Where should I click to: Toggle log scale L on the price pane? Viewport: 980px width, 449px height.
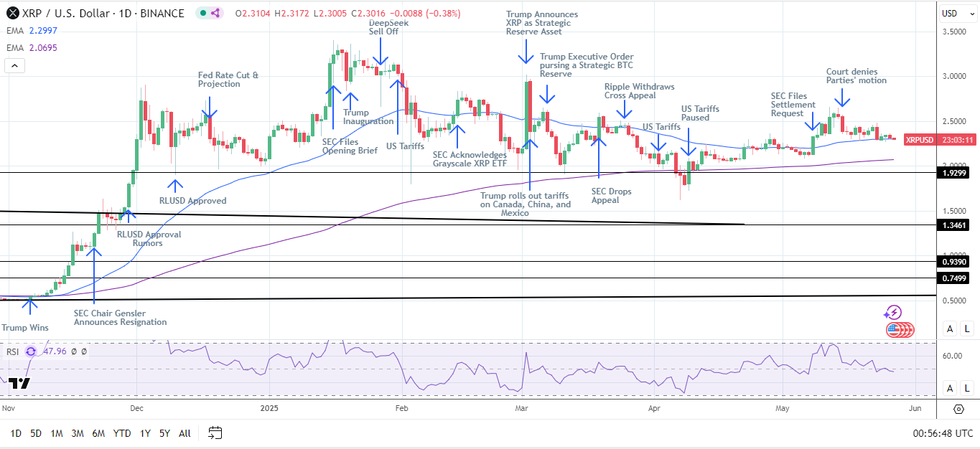967,329
